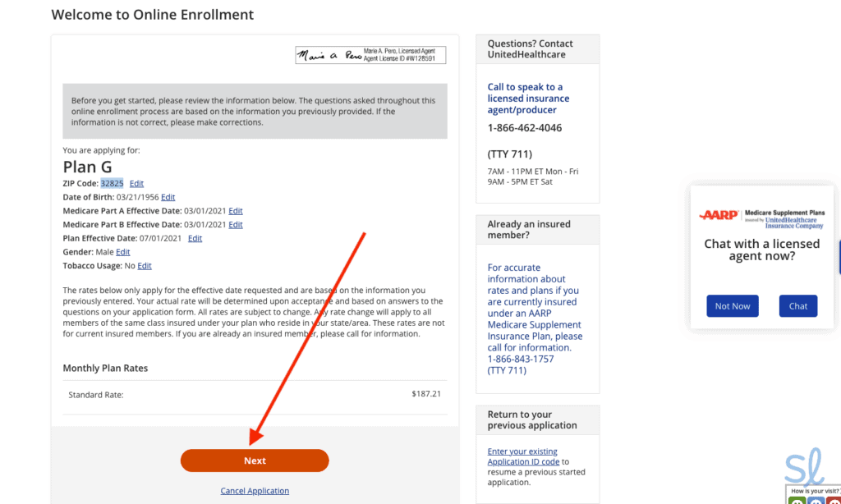Edit the Tobacco Usage answer

point(144,265)
